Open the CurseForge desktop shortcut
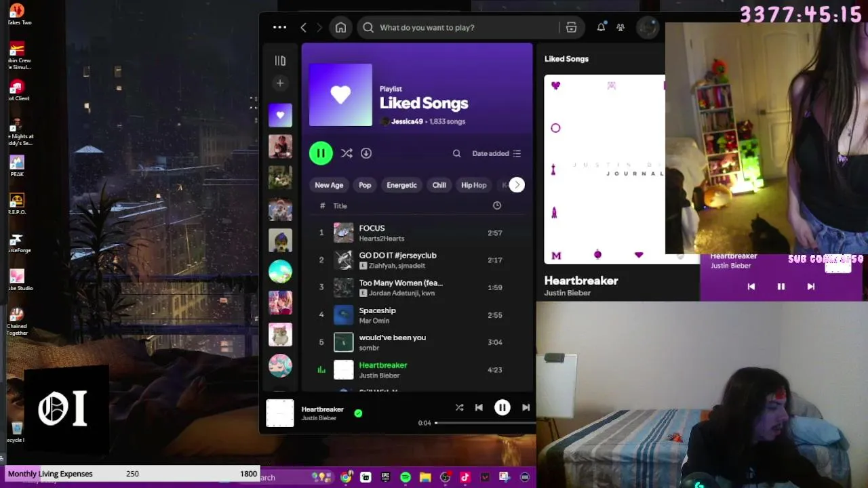868x488 pixels. (x=17, y=242)
